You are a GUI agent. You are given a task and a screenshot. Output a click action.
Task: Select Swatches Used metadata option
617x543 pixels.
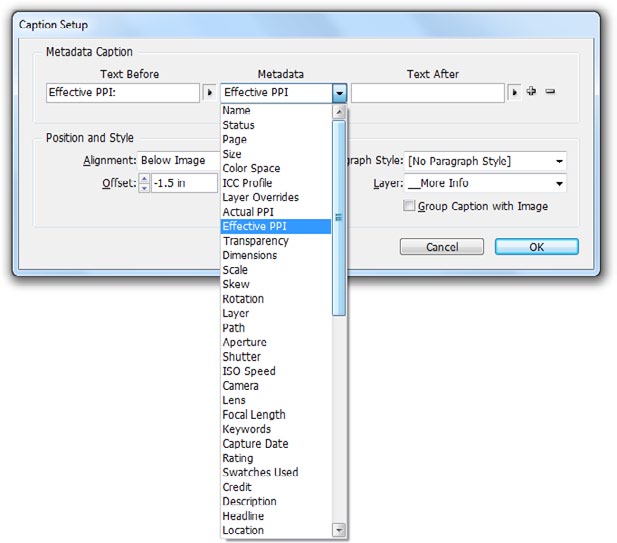(276, 472)
